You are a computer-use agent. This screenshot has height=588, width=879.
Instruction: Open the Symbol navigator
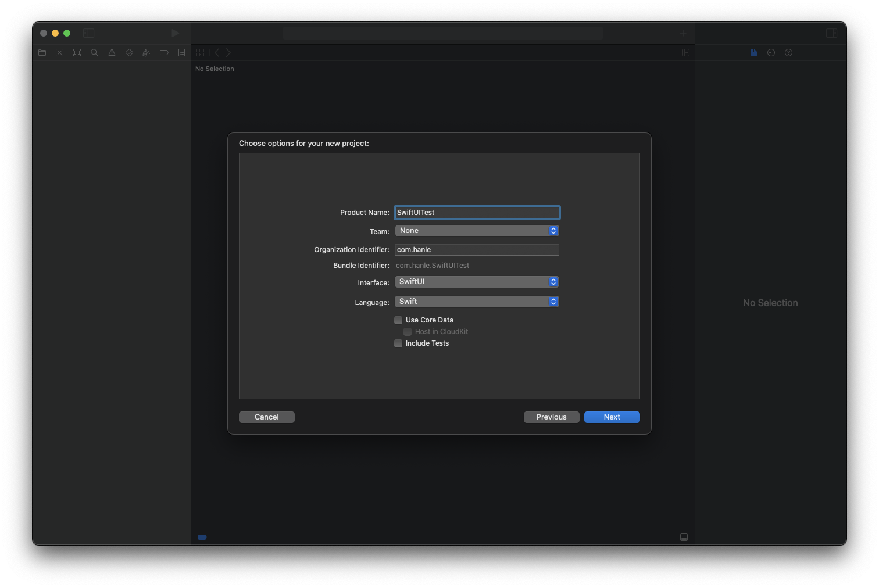[x=77, y=53]
